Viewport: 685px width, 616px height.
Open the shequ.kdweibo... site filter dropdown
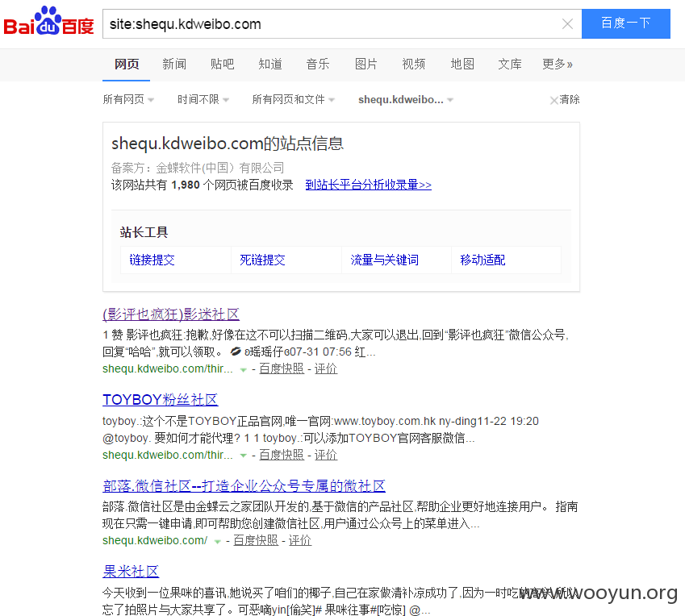pyautogui.click(x=406, y=99)
